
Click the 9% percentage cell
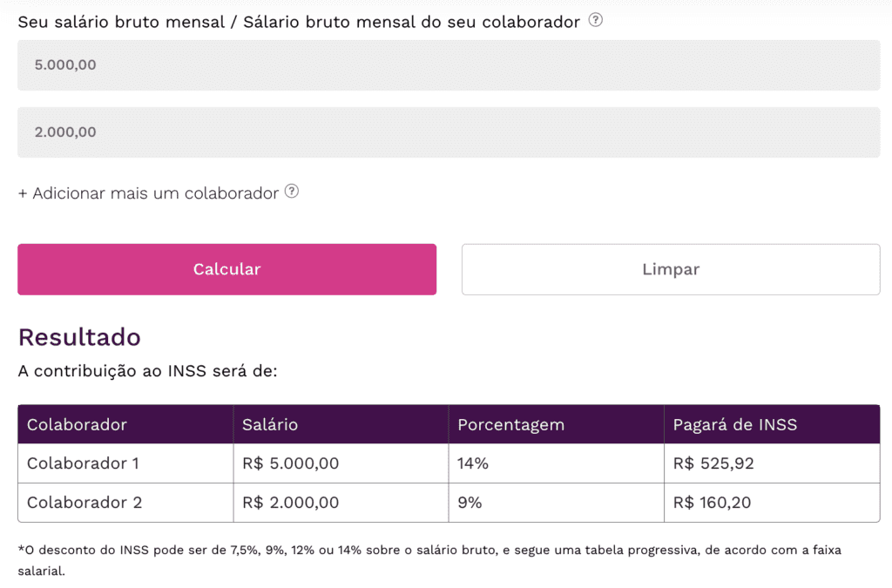pyautogui.click(x=470, y=503)
